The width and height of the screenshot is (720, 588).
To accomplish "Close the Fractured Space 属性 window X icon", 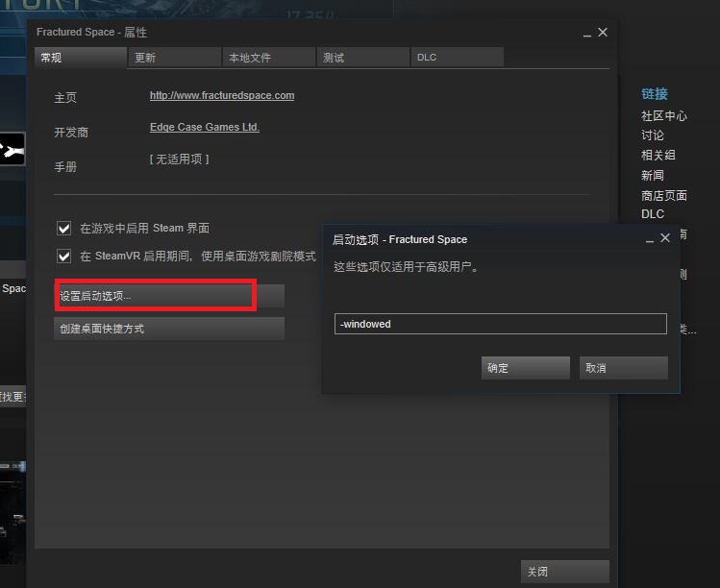I will (x=603, y=32).
